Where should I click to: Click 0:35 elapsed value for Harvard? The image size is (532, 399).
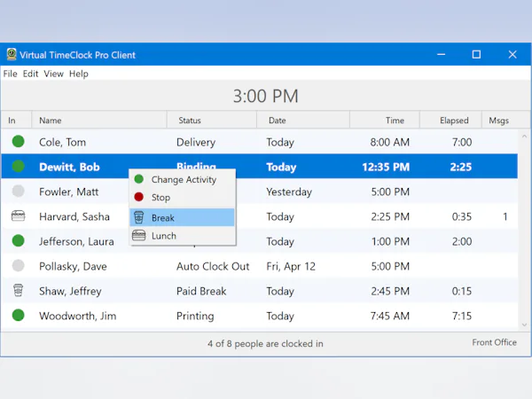(x=462, y=216)
